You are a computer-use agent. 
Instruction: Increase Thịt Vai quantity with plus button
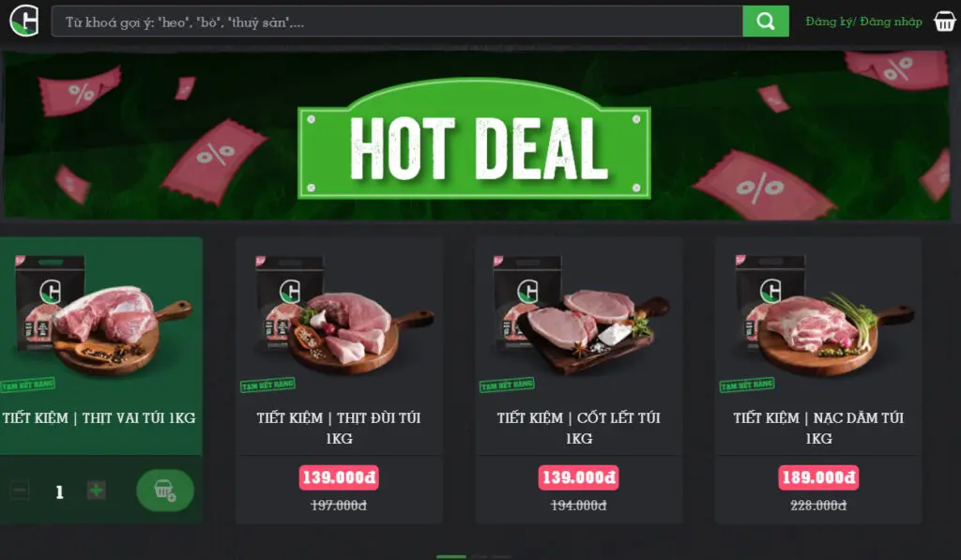point(97,491)
